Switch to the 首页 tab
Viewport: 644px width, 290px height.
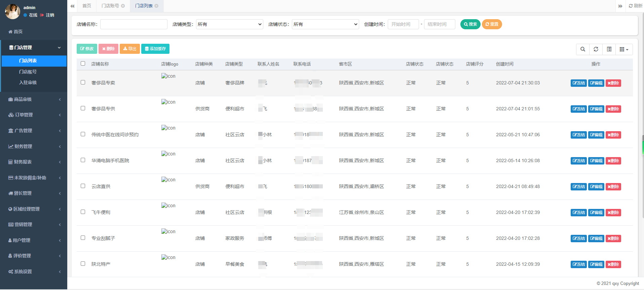[87, 6]
